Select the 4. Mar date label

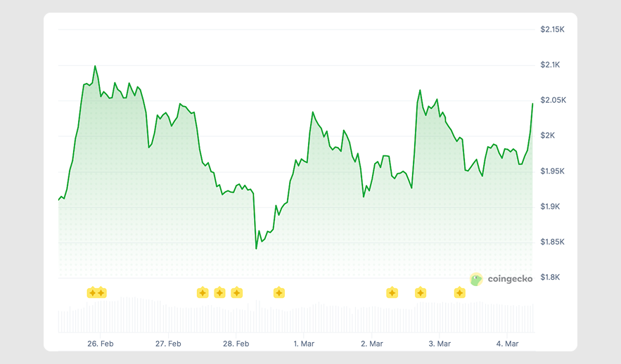point(507,344)
